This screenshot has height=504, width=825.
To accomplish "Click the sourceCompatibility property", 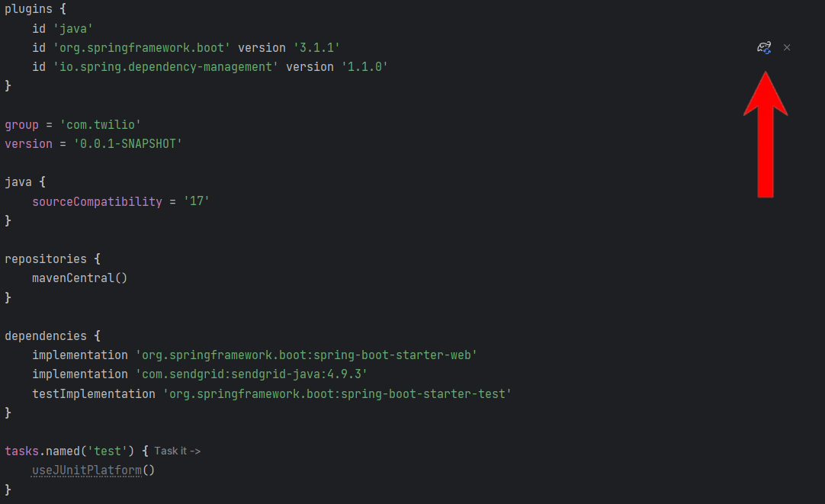I will coord(98,201).
